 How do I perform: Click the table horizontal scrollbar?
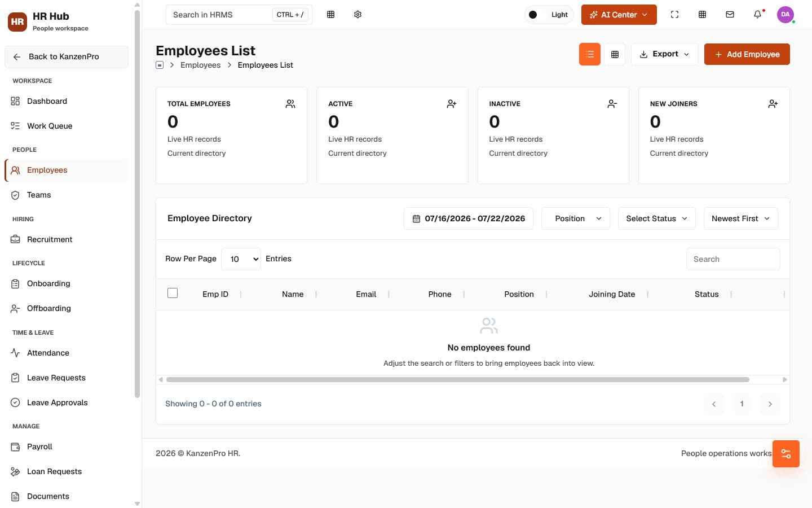click(x=458, y=380)
